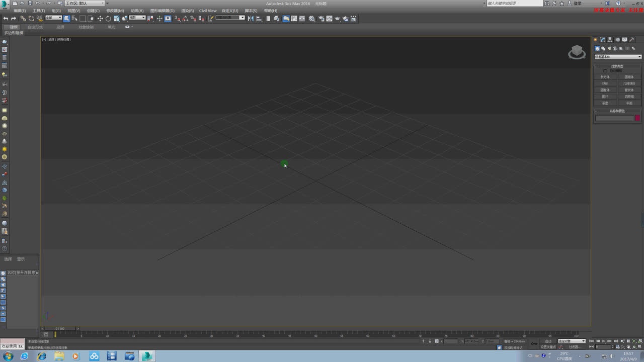Open the 编辑(E) menu
Viewport: 644px width, 362px height.
tap(20, 11)
